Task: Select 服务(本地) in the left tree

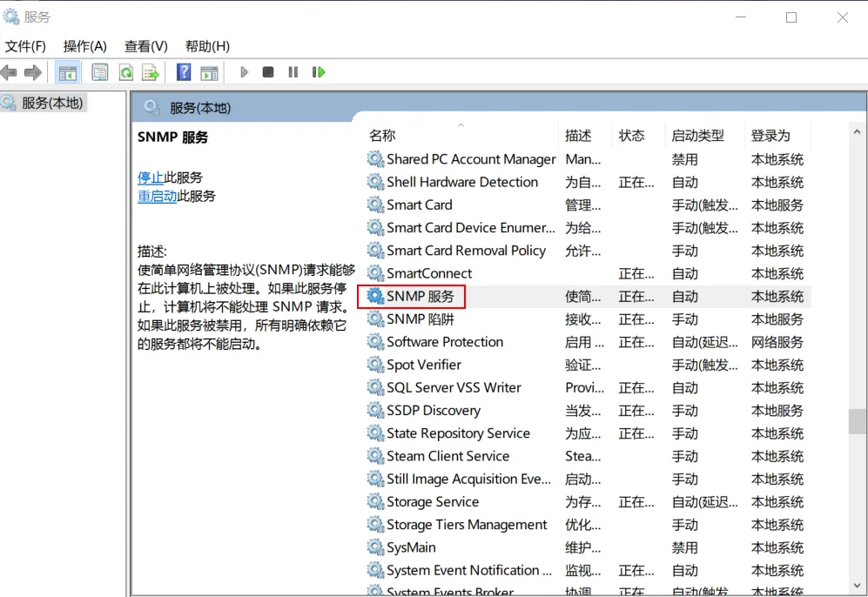Action: pyautogui.click(x=51, y=103)
